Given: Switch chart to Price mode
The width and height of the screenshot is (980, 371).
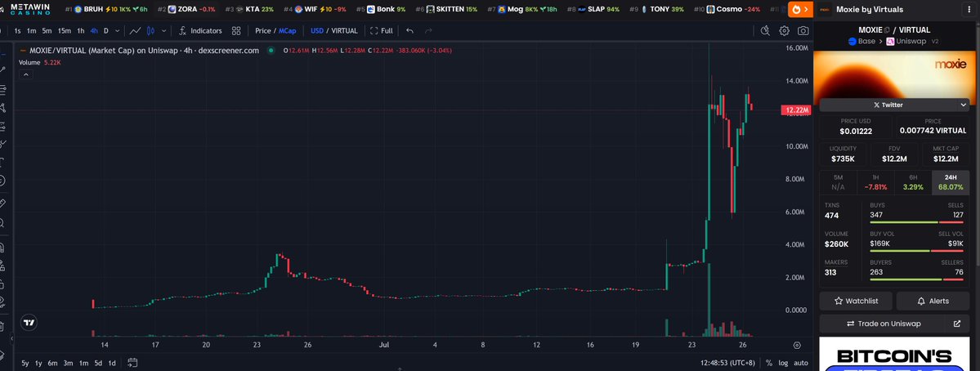Looking at the screenshot, I should (263, 30).
